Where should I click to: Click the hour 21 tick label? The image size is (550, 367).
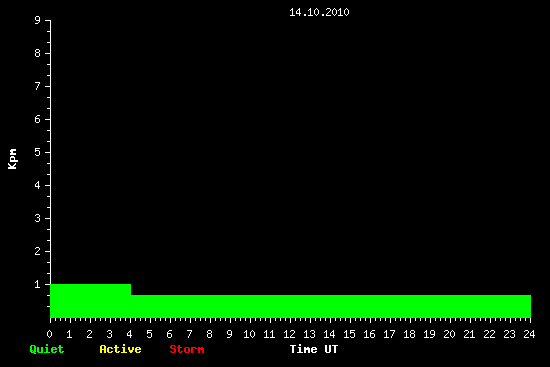tap(469, 334)
